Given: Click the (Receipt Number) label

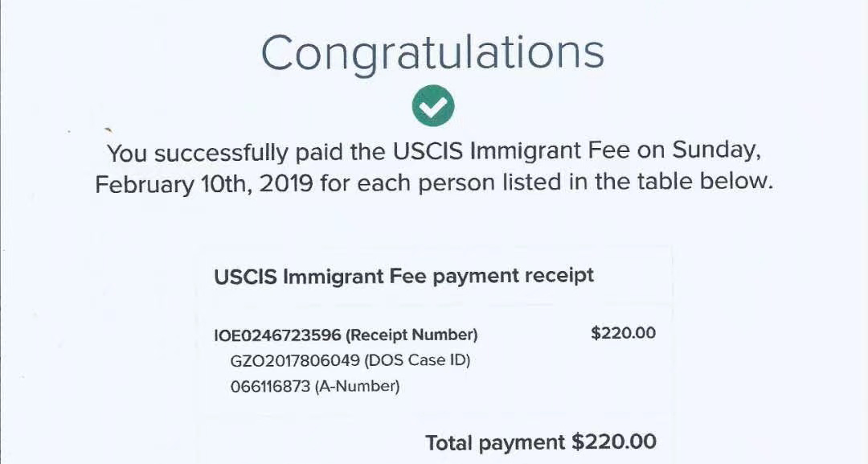Looking at the screenshot, I should click(x=411, y=335).
